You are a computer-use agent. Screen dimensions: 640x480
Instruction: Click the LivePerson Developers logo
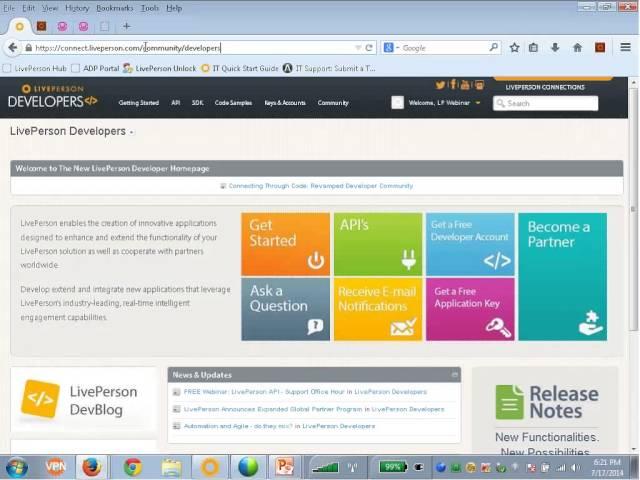(x=53, y=96)
